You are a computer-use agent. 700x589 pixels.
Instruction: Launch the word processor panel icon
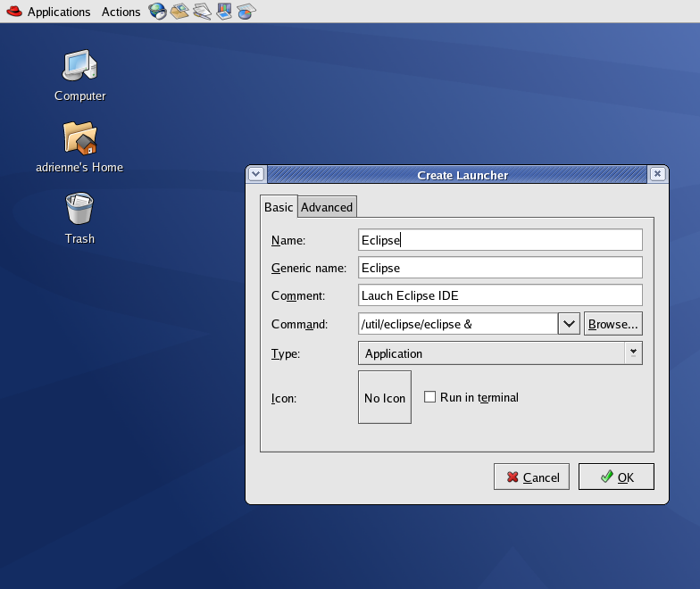[x=202, y=12]
